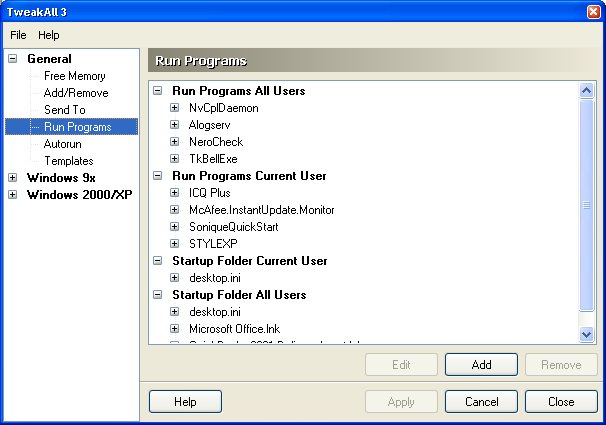Screen dimensions: 606x425
Task: Collapse the General tree node
Action: [x=13, y=59]
